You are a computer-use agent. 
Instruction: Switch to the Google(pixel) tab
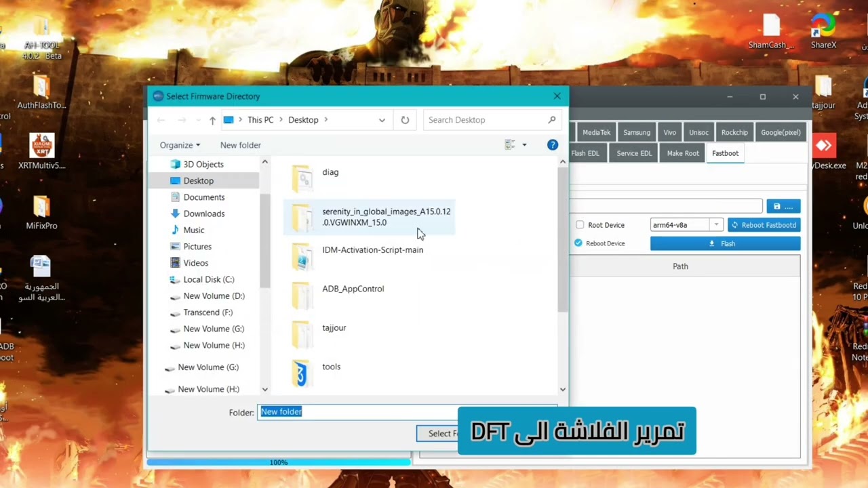[781, 132]
